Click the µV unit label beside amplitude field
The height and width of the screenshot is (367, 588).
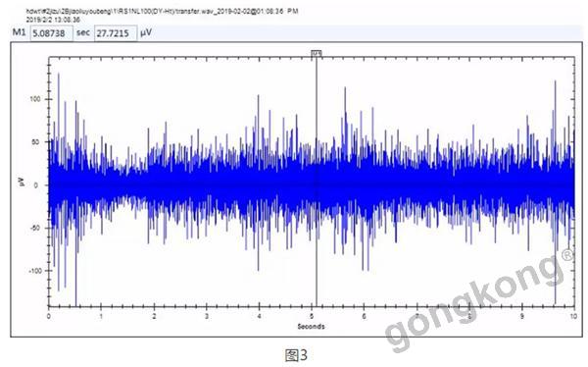tap(146, 32)
